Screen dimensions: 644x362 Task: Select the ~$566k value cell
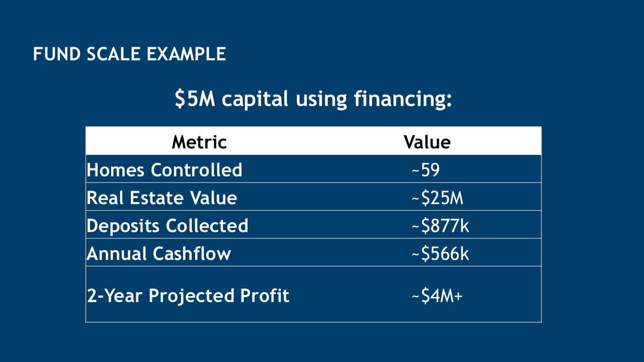click(x=440, y=253)
